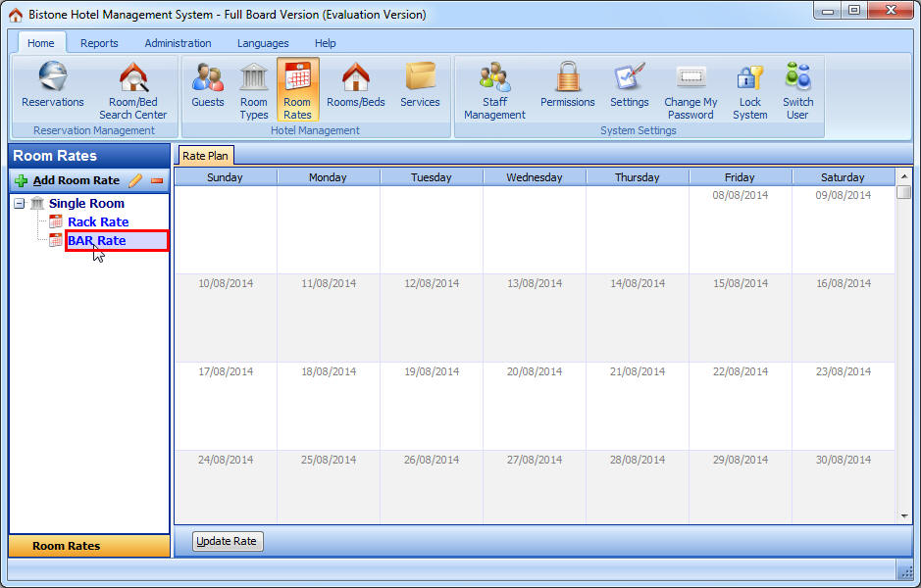Select Rack Rate in the tree

point(98,222)
